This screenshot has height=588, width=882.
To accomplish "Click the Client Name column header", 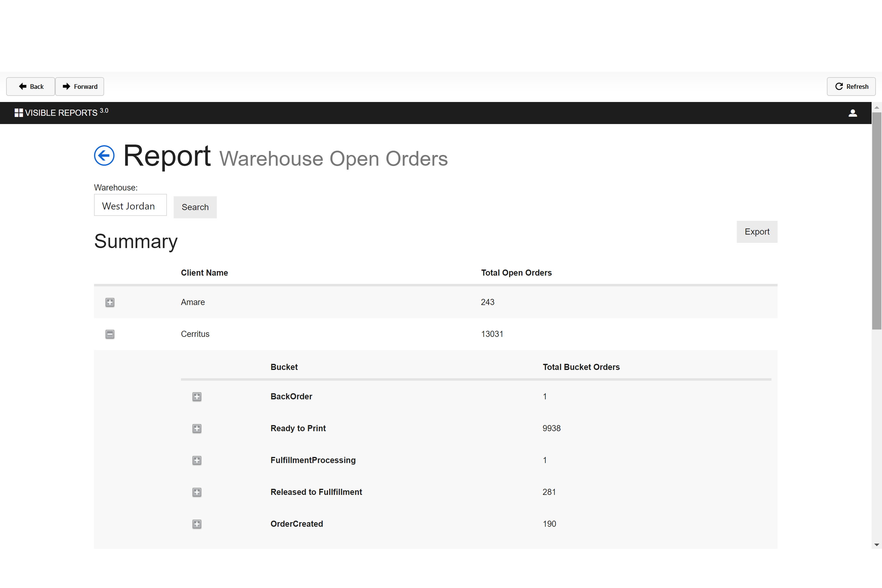I will (x=204, y=273).
